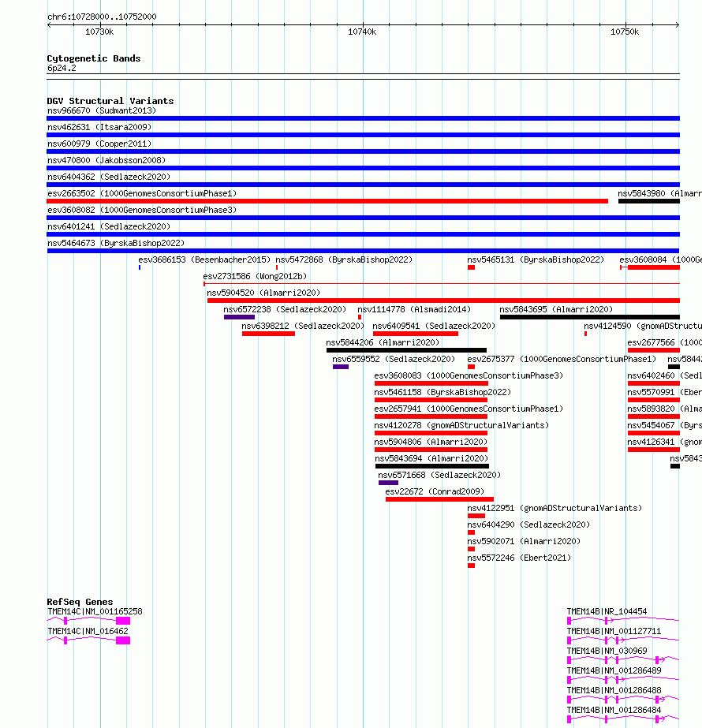Click nsv5464673 (ByrskaBishop2022) label
702x728 pixels.
(x=116, y=243)
